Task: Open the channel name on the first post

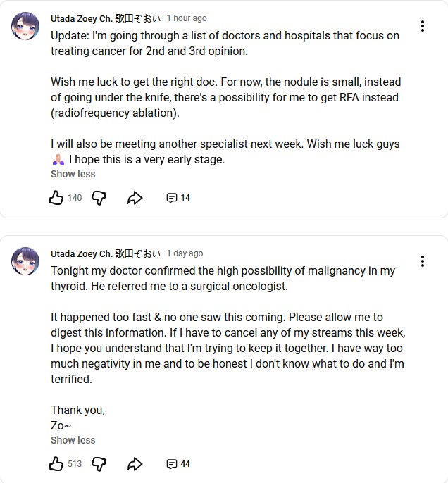Action: (x=106, y=18)
